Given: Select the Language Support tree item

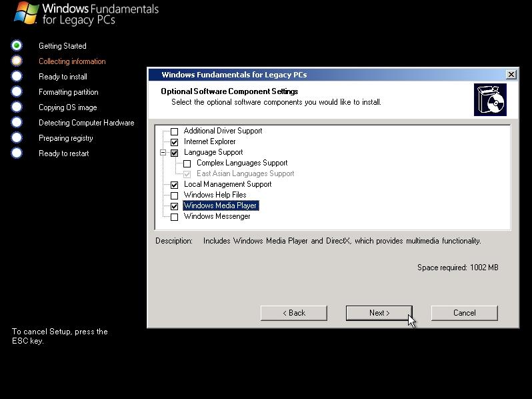Looking at the screenshot, I should click(213, 152).
